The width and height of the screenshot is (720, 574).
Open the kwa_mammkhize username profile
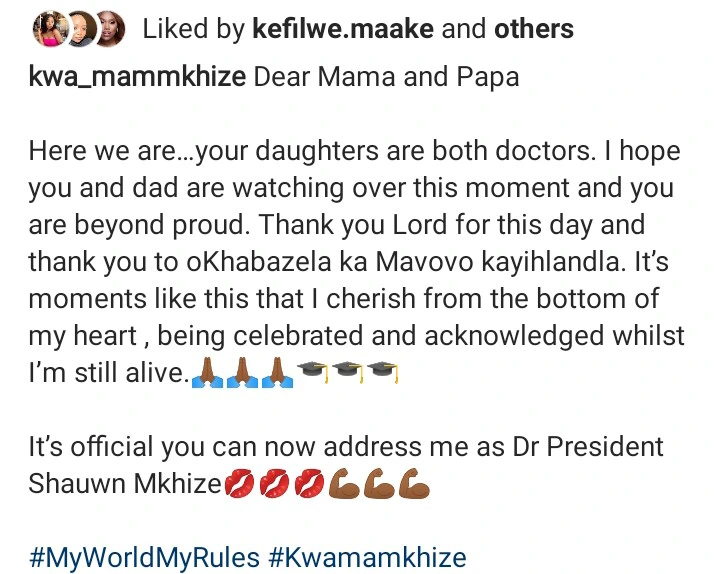point(137,76)
